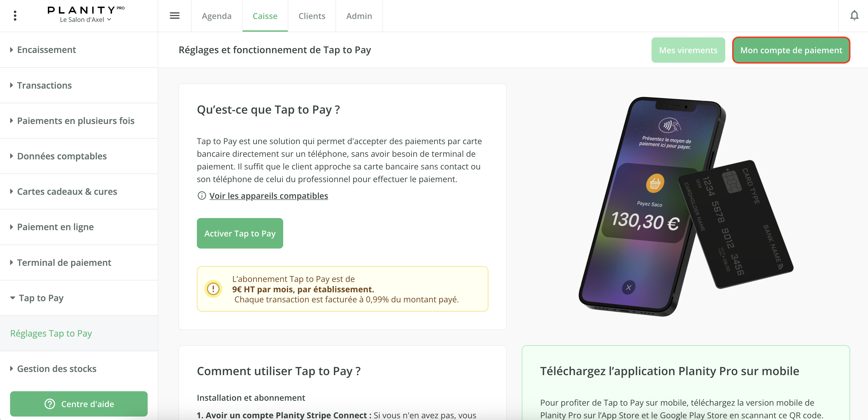The image size is (868, 420).
Task: Click the question mark help icon
Action: (x=50, y=404)
